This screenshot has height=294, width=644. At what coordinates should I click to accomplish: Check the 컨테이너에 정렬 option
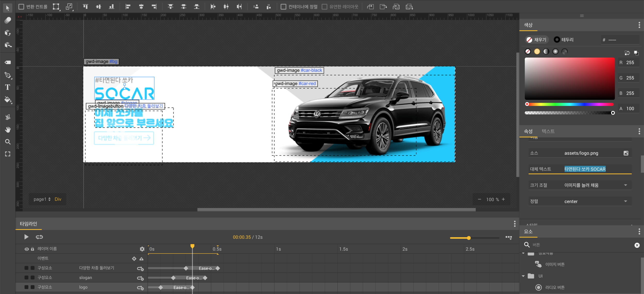point(283,7)
